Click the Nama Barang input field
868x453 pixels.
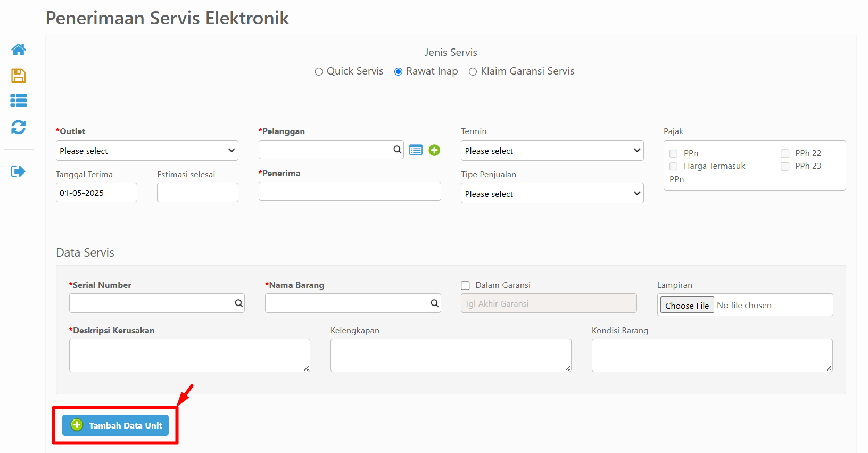pyautogui.click(x=353, y=303)
